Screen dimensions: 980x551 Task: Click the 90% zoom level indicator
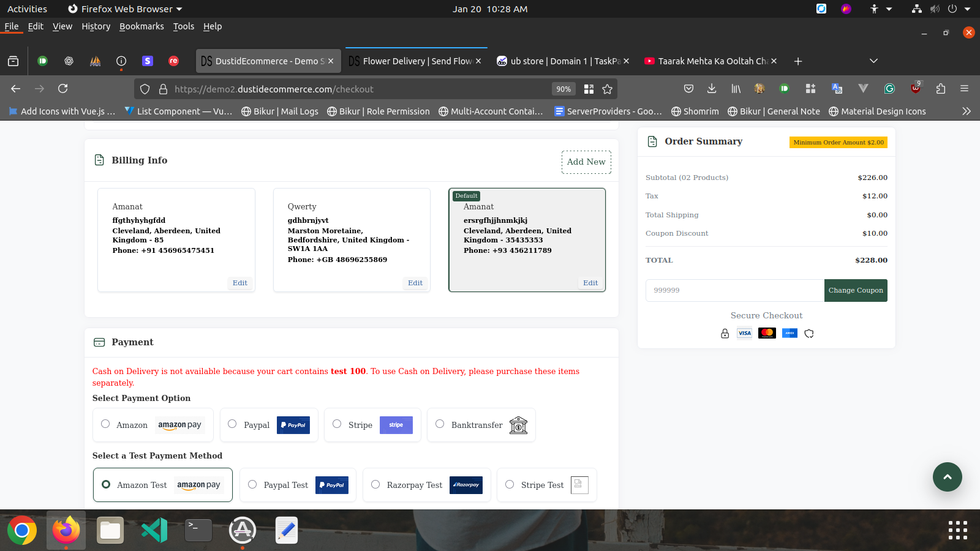point(563,89)
